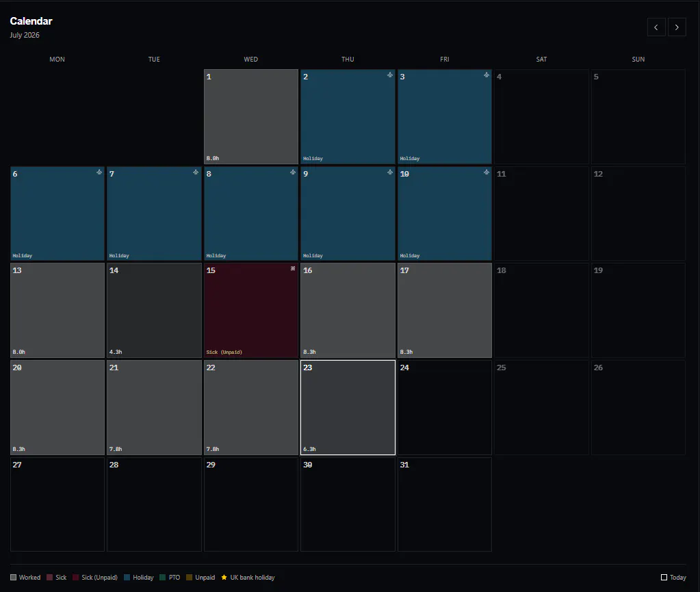This screenshot has height=592, width=700.
Task: Click the UK bank holiday star icon
Action: 224,577
